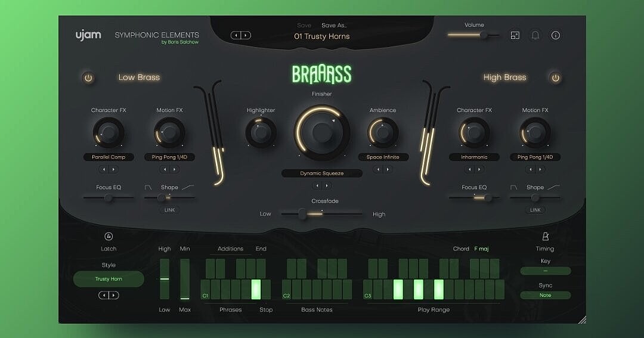Open the Trusty Horn style selector

[x=109, y=279]
